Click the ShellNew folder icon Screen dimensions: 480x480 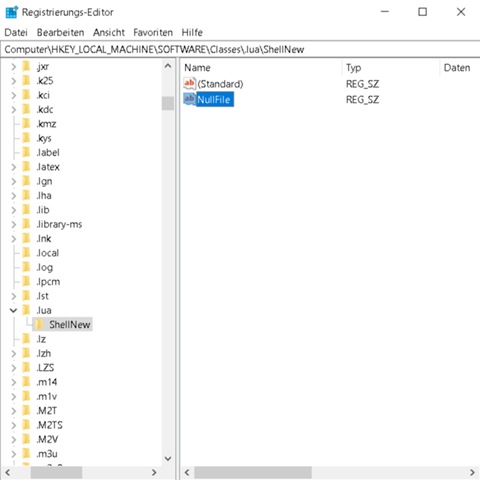pyautogui.click(x=39, y=324)
